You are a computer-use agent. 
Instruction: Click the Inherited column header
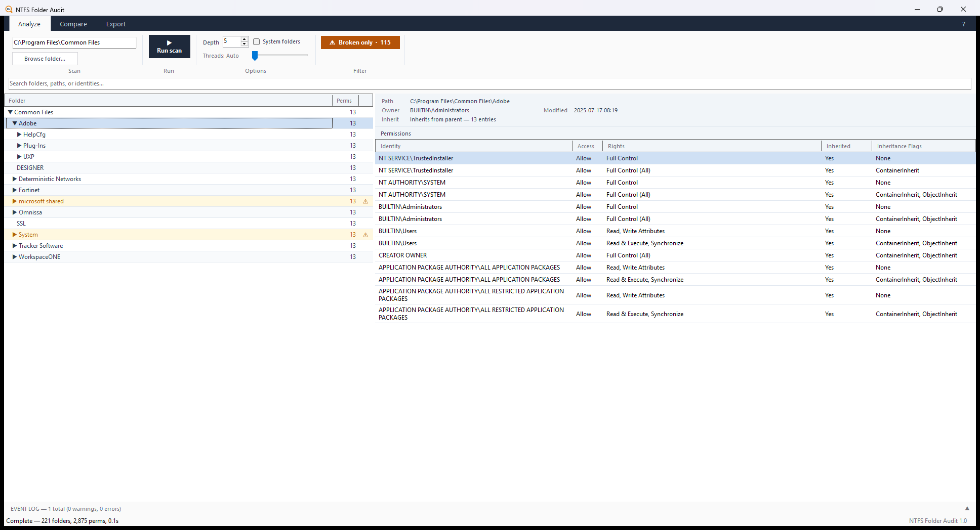(846, 146)
